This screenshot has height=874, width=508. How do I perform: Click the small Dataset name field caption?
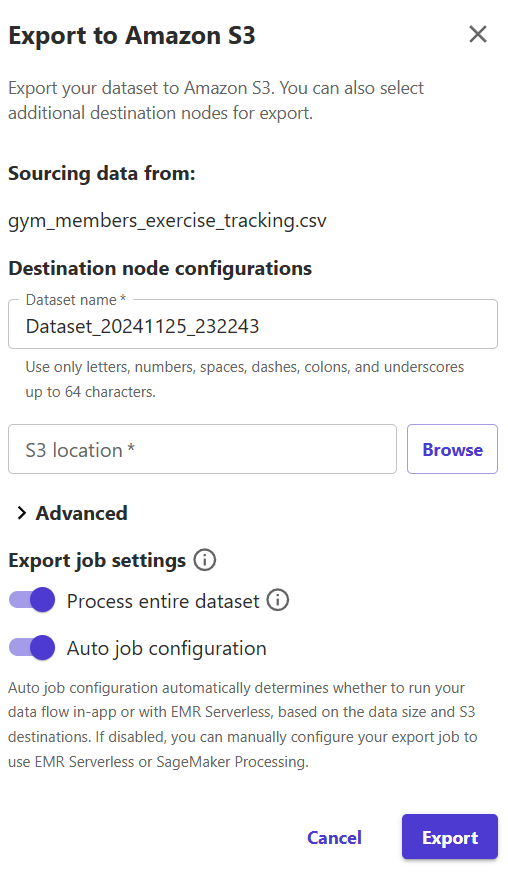pos(76,300)
